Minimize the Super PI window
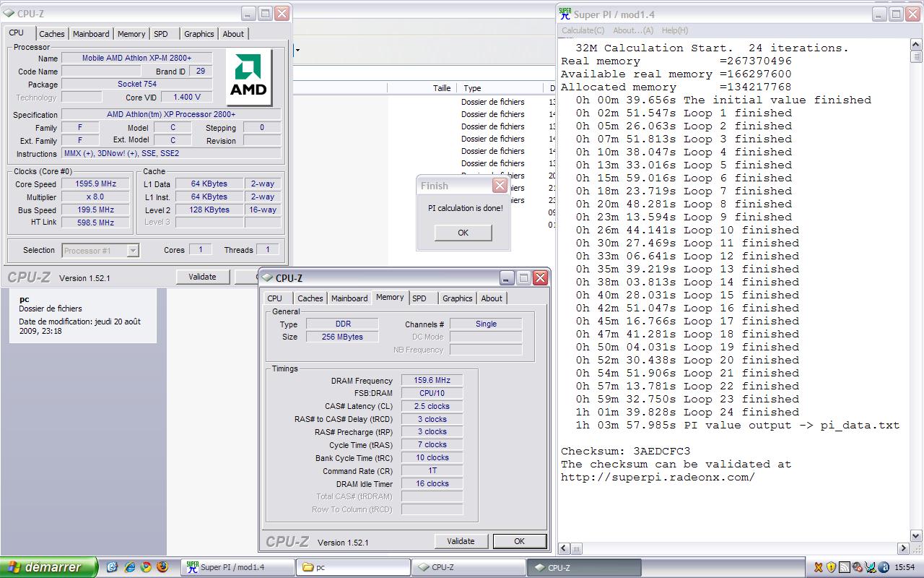This screenshot has height=578, width=924. (881, 14)
